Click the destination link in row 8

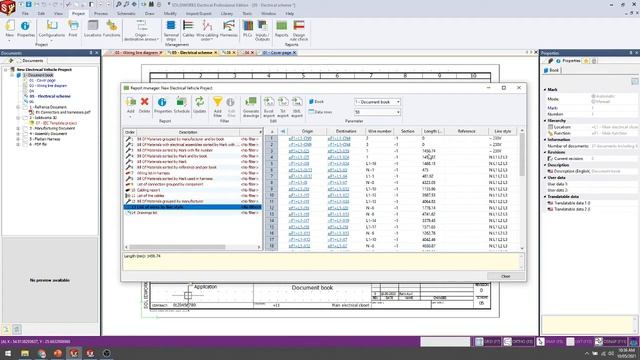point(337,183)
